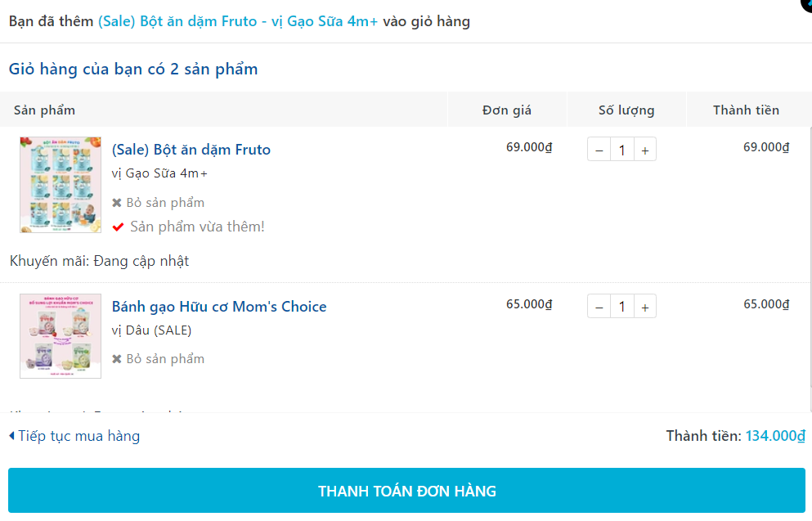Click Bỏ sản phẩm under vị Dâu (SALE)

point(165,359)
